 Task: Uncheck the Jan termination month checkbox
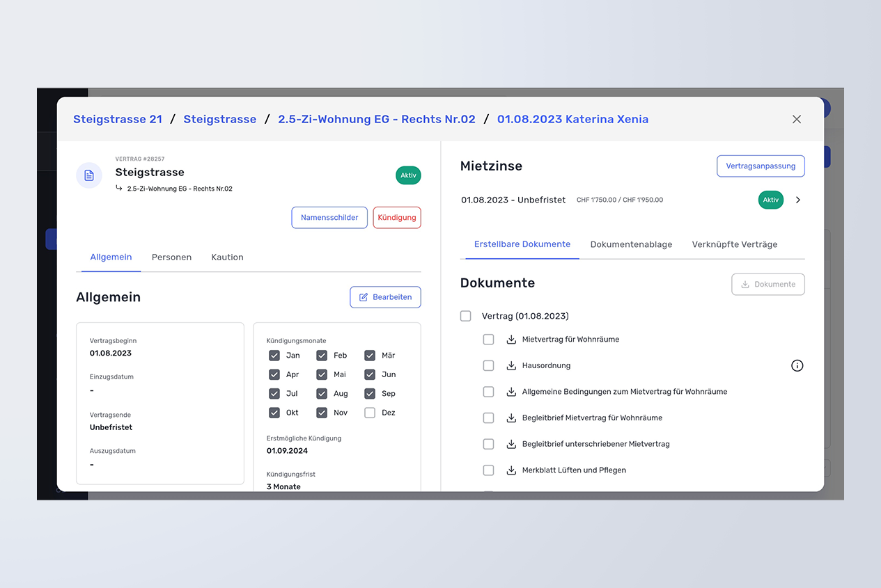tap(274, 356)
